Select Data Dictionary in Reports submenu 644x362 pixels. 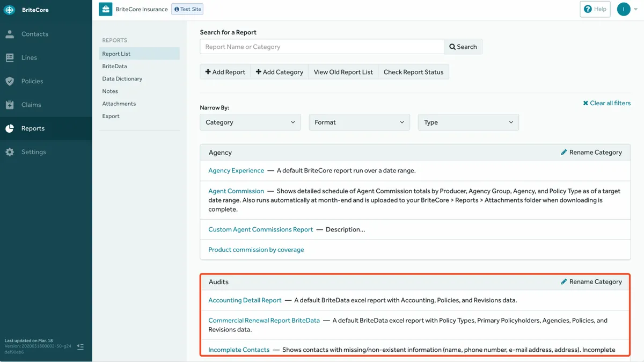pyautogui.click(x=122, y=78)
